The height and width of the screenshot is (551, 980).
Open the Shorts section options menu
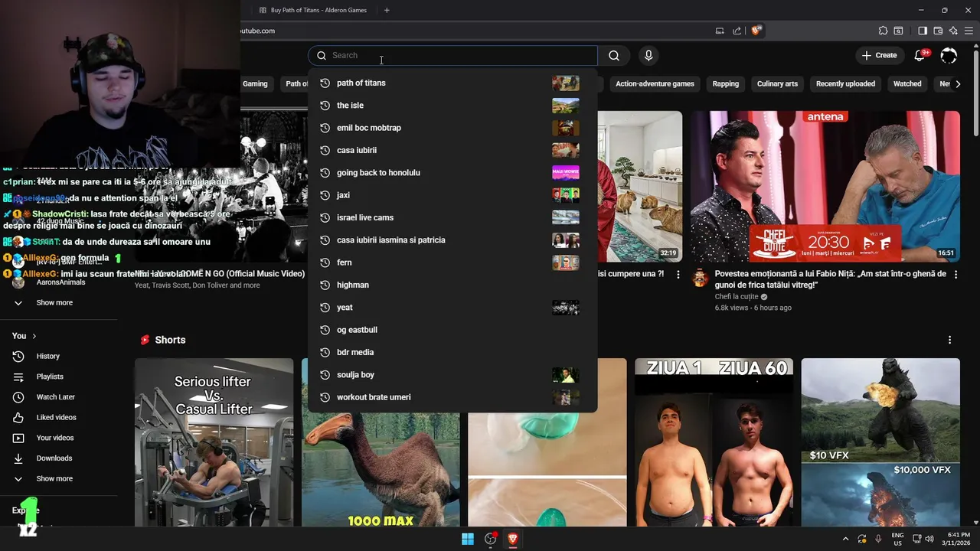click(950, 340)
